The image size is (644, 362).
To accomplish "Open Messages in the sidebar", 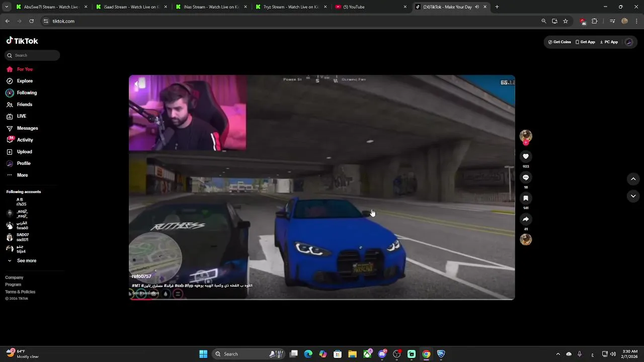I will click(x=22, y=128).
